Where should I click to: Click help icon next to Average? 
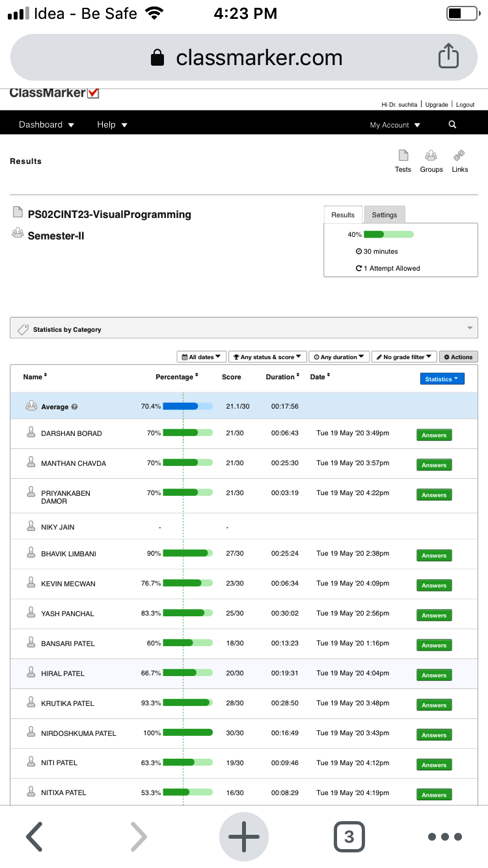(x=74, y=407)
